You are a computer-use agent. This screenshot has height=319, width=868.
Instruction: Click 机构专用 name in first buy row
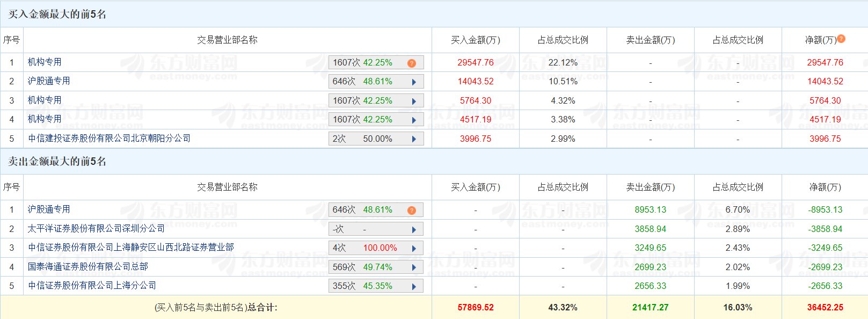(x=45, y=62)
